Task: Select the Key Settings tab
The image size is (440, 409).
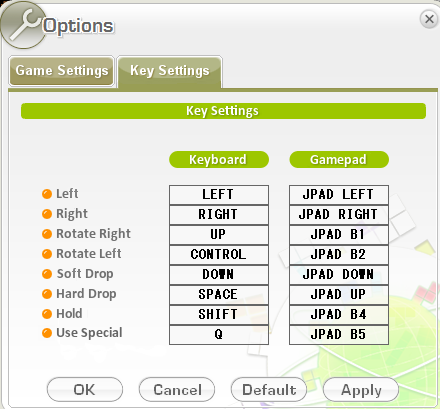Action: pos(170,71)
